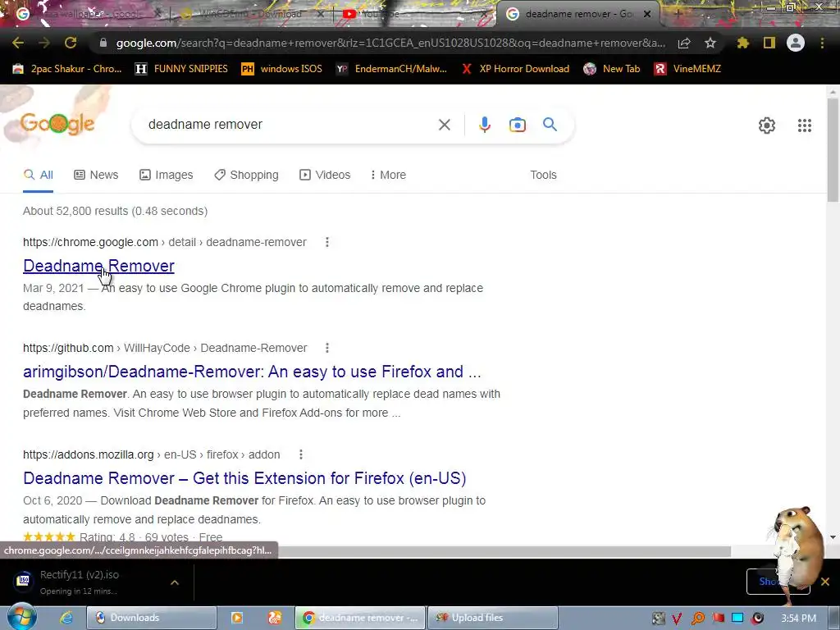Open options for github.com result
The width and height of the screenshot is (840, 630).
coord(327,348)
